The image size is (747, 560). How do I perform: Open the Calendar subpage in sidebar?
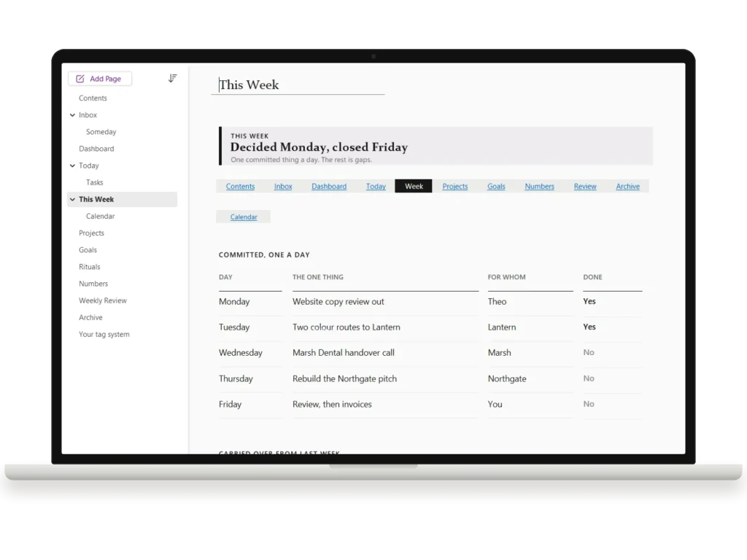click(x=100, y=216)
